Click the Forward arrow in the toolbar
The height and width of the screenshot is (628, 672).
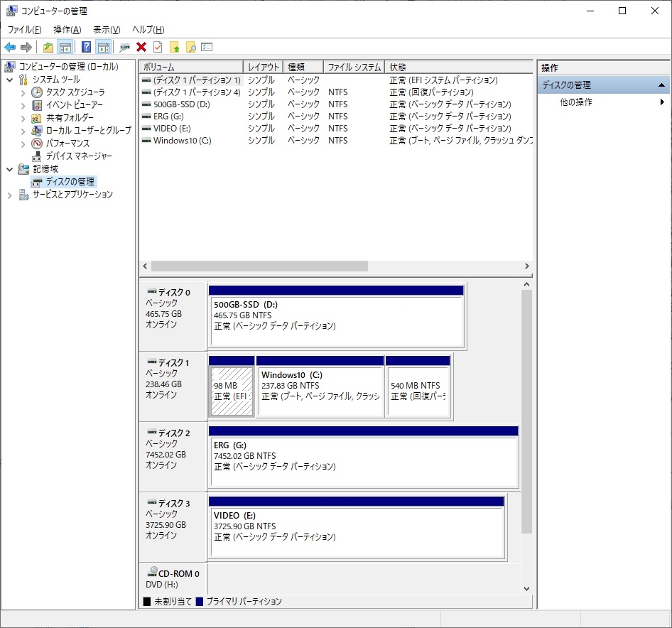pos(26,47)
